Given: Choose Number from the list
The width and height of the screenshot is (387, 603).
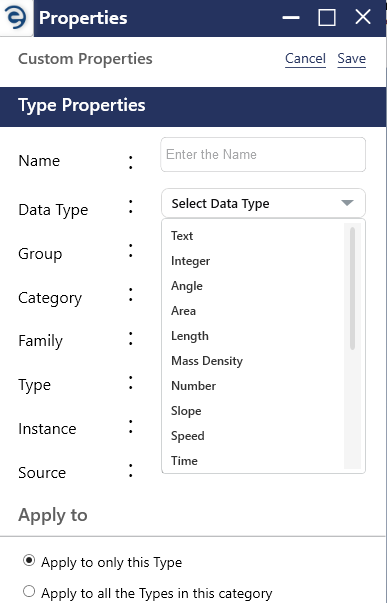Looking at the screenshot, I should click(193, 386).
